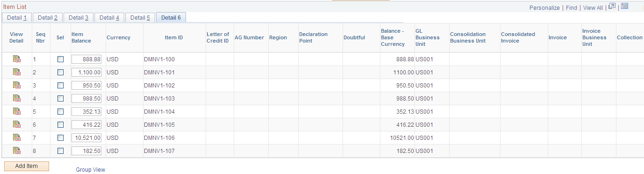This screenshot has width=644, height=174.
Task: Sort by Balance - Base Currency header
Action: coord(393,37)
